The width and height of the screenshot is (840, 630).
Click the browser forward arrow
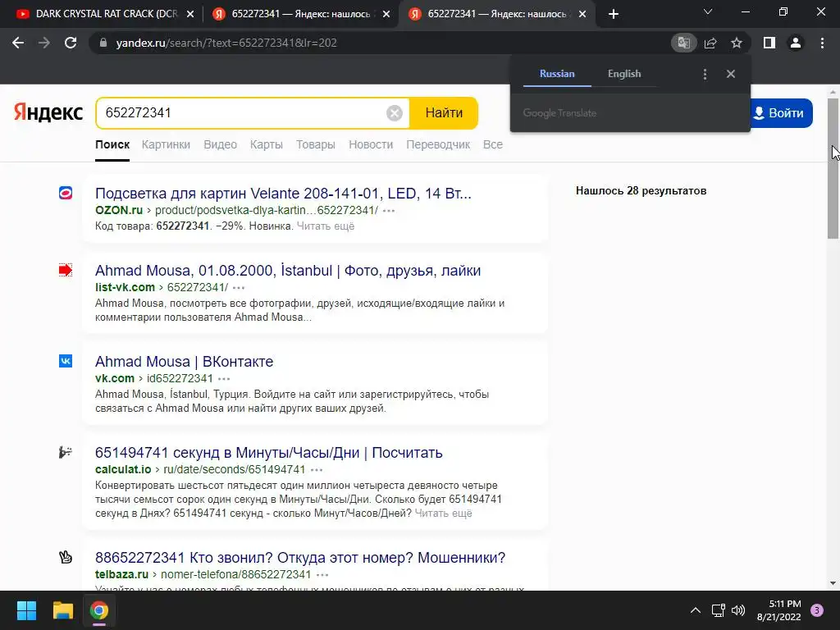tap(44, 43)
